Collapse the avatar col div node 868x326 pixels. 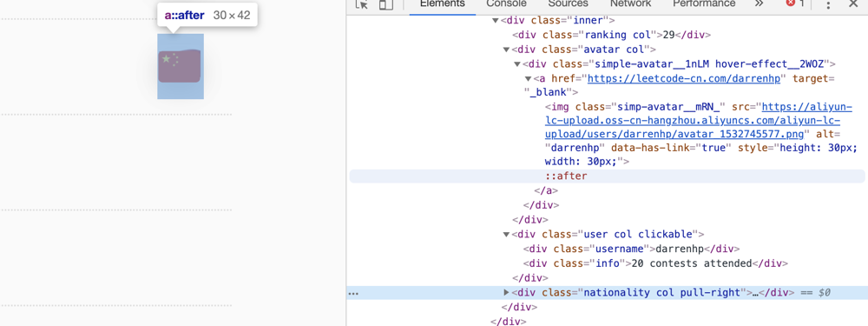tap(506, 50)
